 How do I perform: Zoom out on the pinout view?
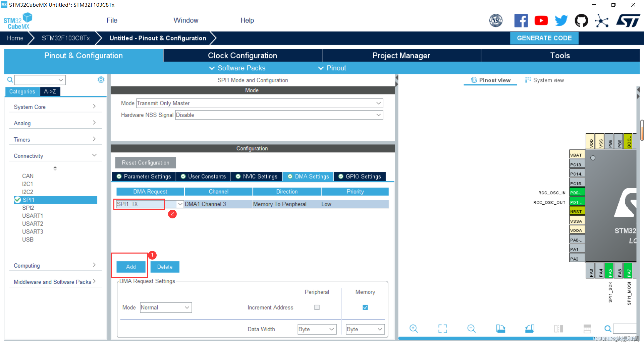[x=471, y=329]
